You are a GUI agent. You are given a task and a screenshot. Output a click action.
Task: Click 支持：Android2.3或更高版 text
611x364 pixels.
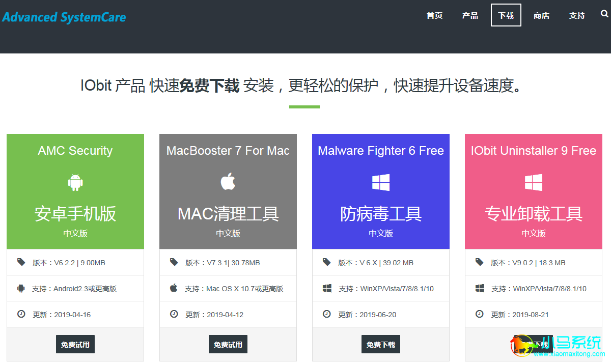pyautogui.click(x=74, y=289)
